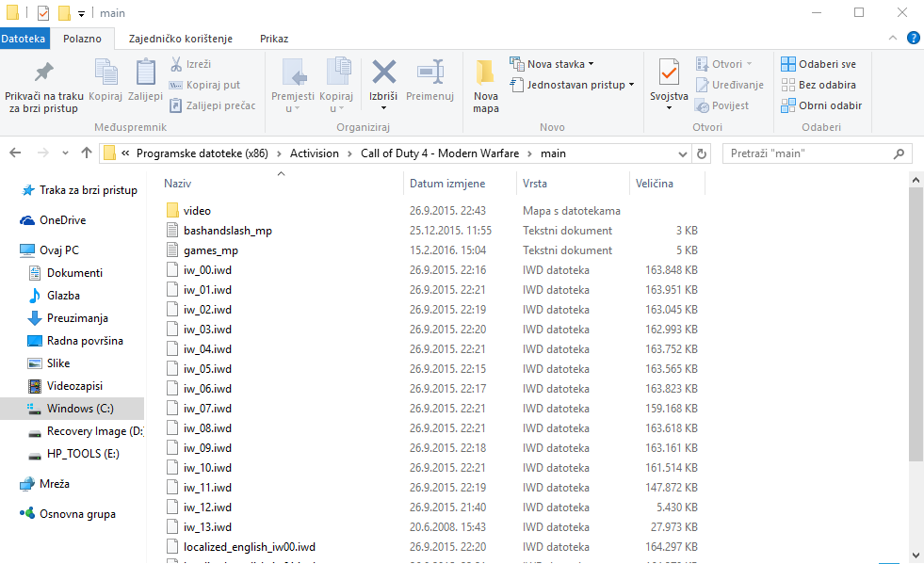Click the file list vertical scrollbar

point(916,324)
